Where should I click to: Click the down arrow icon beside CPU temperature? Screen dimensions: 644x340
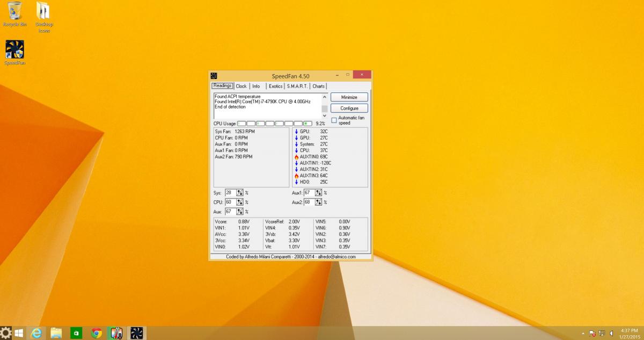click(296, 150)
